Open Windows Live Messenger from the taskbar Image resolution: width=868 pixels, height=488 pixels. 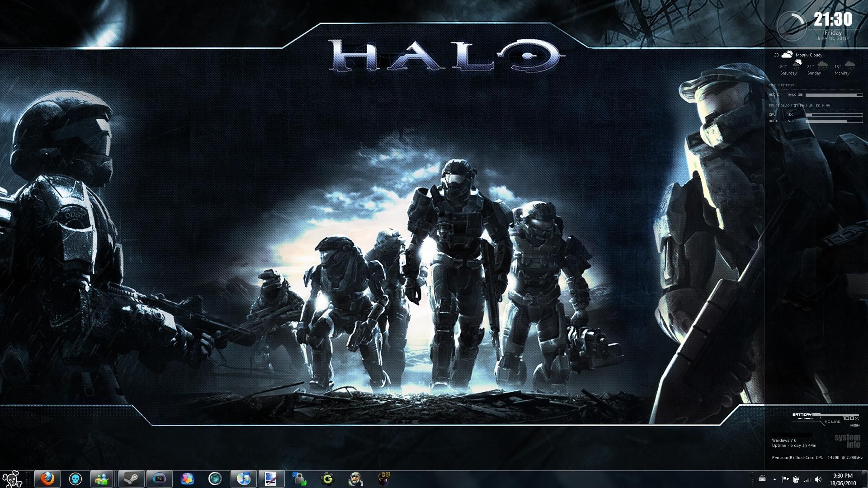tap(103, 478)
